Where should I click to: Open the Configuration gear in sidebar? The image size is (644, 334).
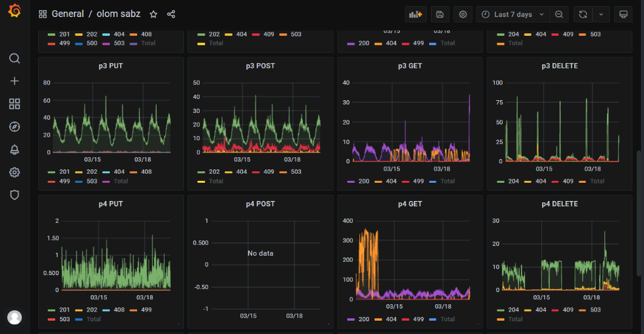pos(15,172)
